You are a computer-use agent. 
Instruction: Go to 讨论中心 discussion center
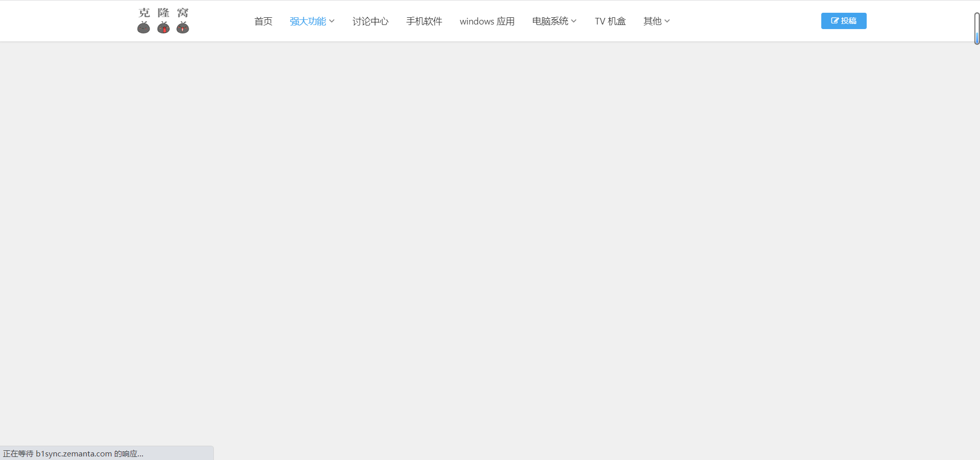click(371, 21)
